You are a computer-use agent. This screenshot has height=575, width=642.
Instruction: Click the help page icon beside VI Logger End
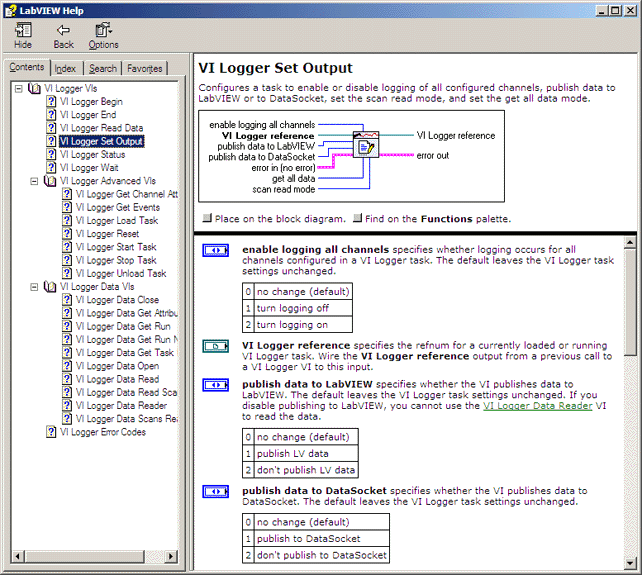click(51, 114)
